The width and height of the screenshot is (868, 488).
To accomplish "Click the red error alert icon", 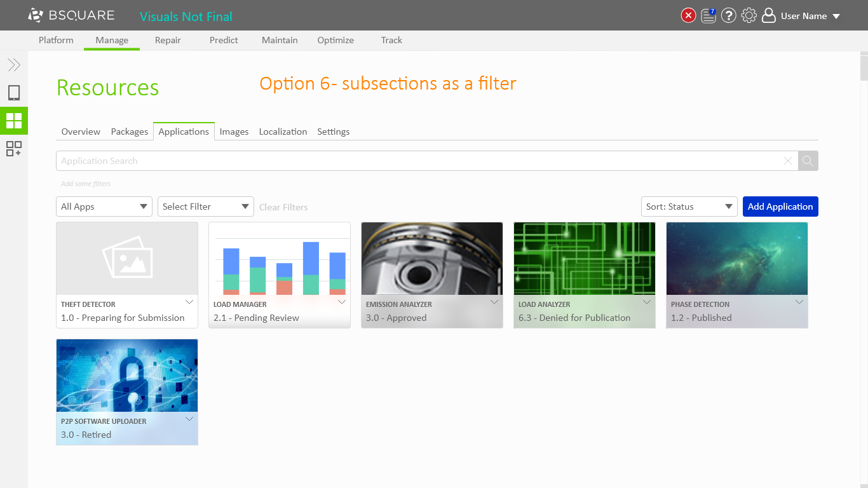I will click(x=688, y=16).
